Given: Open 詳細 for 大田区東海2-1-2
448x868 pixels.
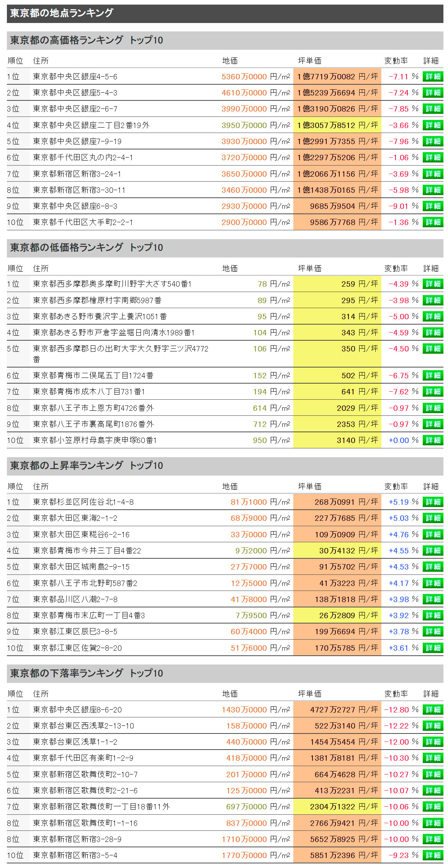Looking at the screenshot, I should point(433,518).
